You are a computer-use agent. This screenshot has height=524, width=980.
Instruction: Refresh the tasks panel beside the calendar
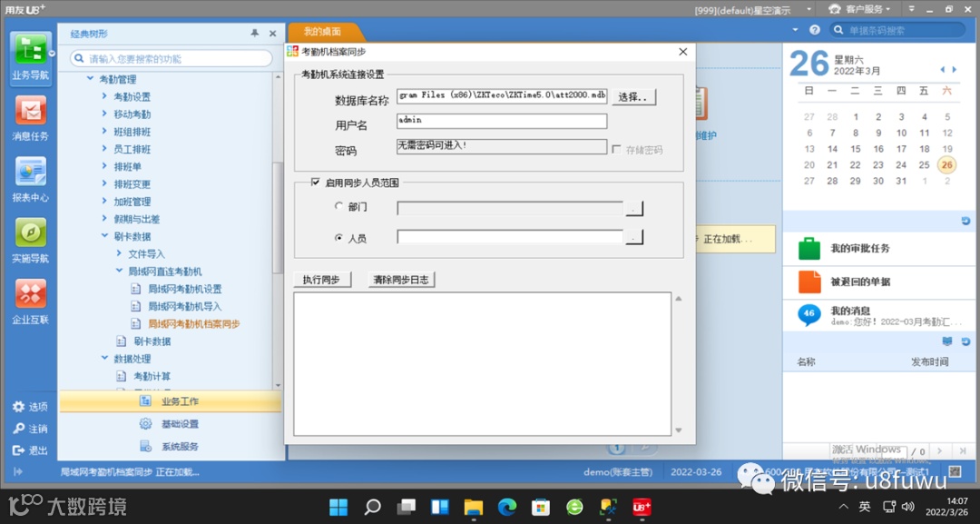pyautogui.click(x=965, y=221)
